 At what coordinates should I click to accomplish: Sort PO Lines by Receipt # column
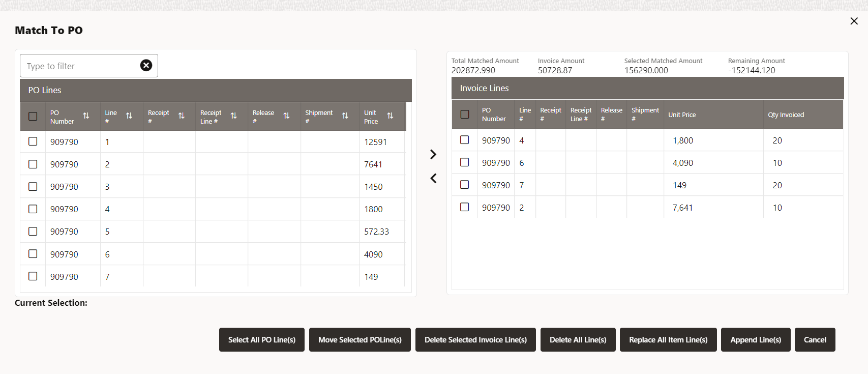(182, 116)
